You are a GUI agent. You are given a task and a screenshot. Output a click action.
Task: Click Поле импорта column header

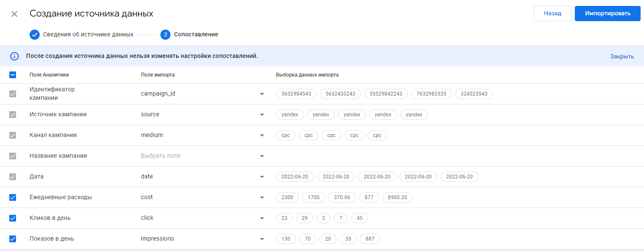(158, 75)
